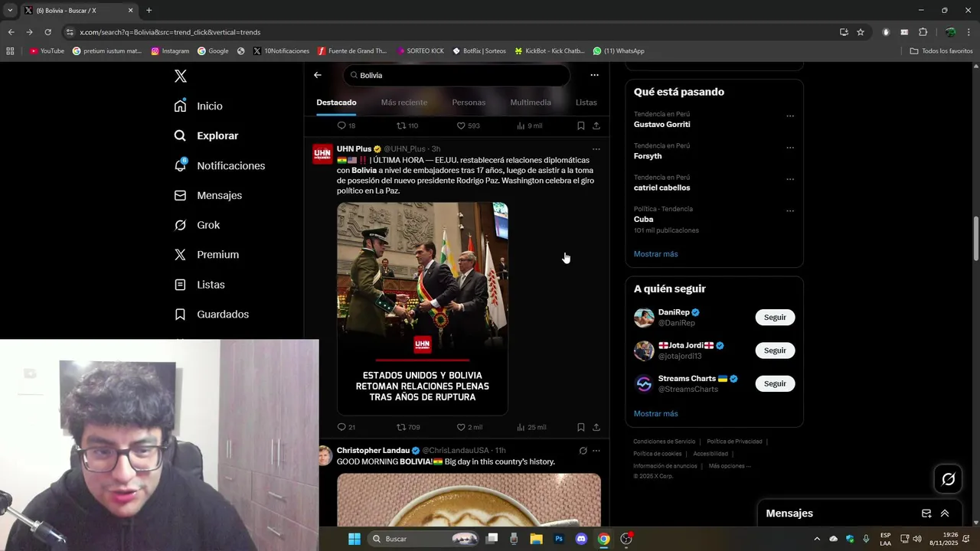Share the UHN Plus post
This screenshot has height=551, width=980.
pyautogui.click(x=596, y=427)
